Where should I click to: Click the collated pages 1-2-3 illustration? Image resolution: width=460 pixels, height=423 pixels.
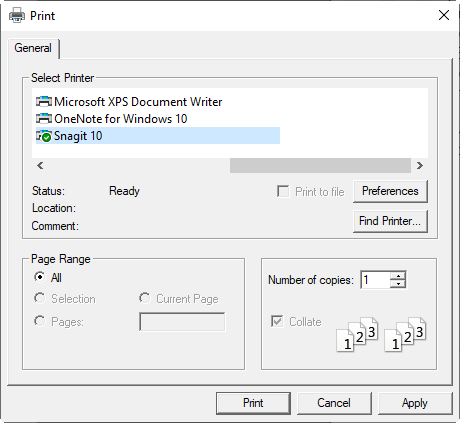pos(381,334)
